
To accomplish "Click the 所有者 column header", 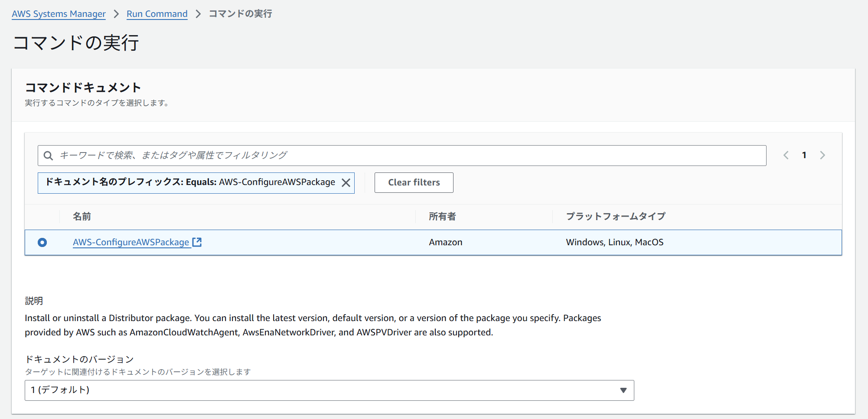I will [443, 217].
